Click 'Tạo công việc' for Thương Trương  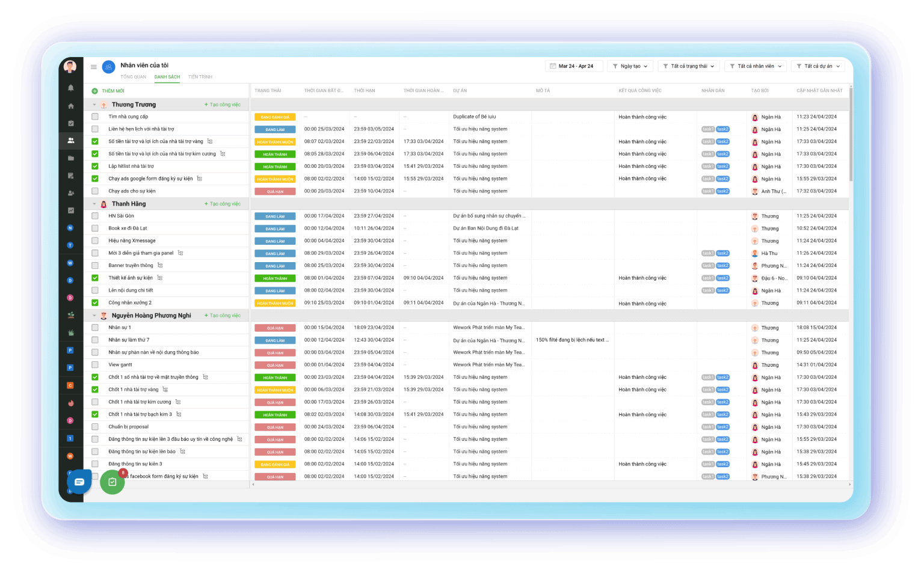click(223, 105)
